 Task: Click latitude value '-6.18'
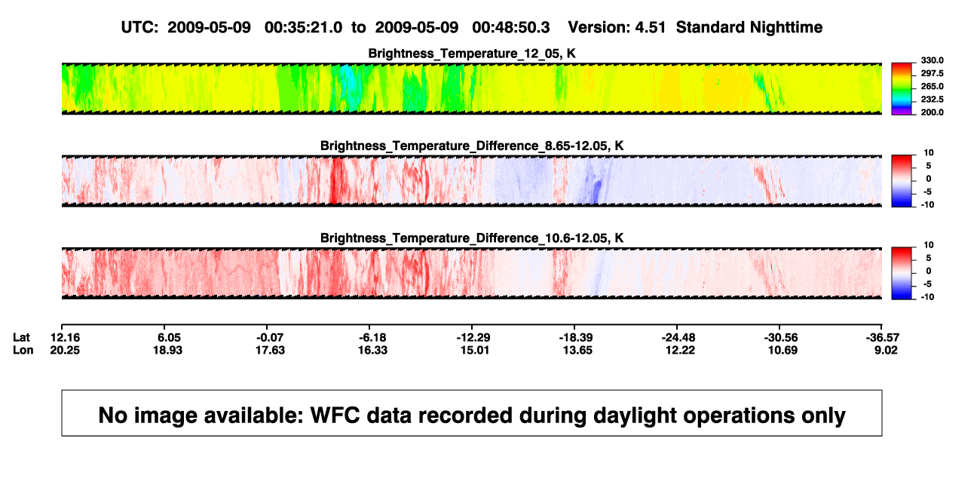point(374,336)
